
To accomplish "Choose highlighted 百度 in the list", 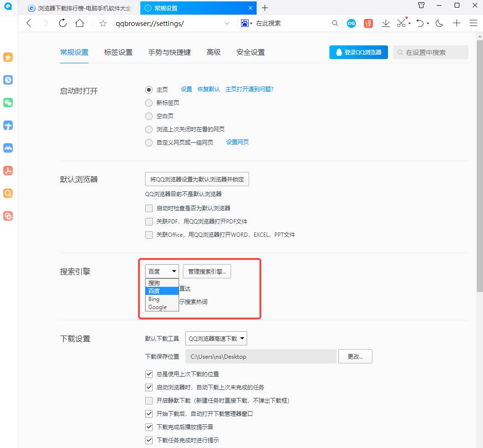I will tap(162, 291).
